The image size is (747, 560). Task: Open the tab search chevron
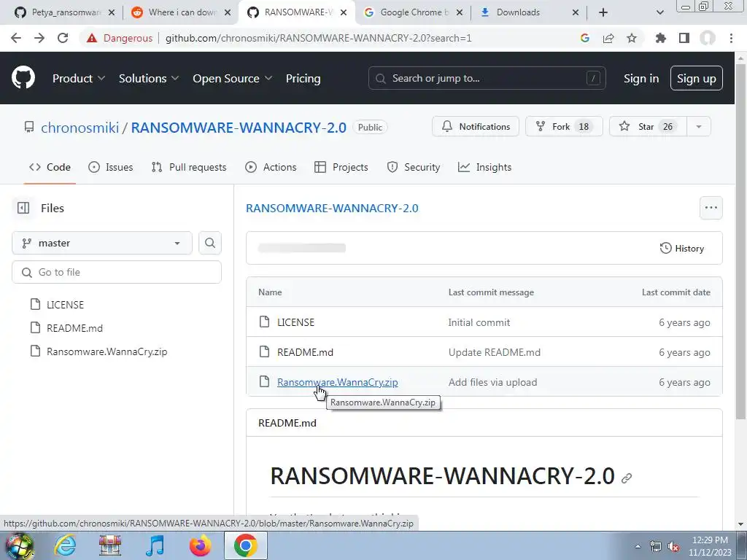659,12
